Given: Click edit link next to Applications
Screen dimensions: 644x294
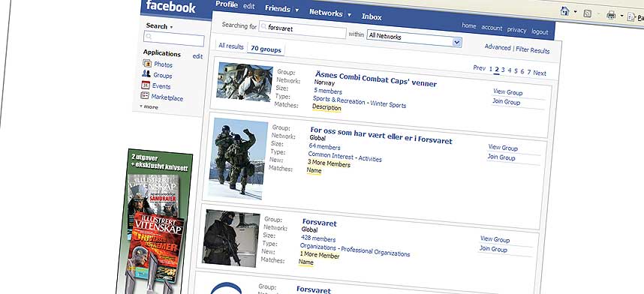Looking at the screenshot, I should click(197, 57).
